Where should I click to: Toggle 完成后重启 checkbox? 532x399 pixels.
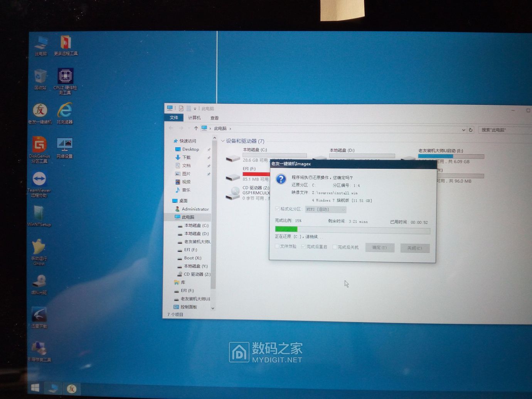[x=303, y=246]
